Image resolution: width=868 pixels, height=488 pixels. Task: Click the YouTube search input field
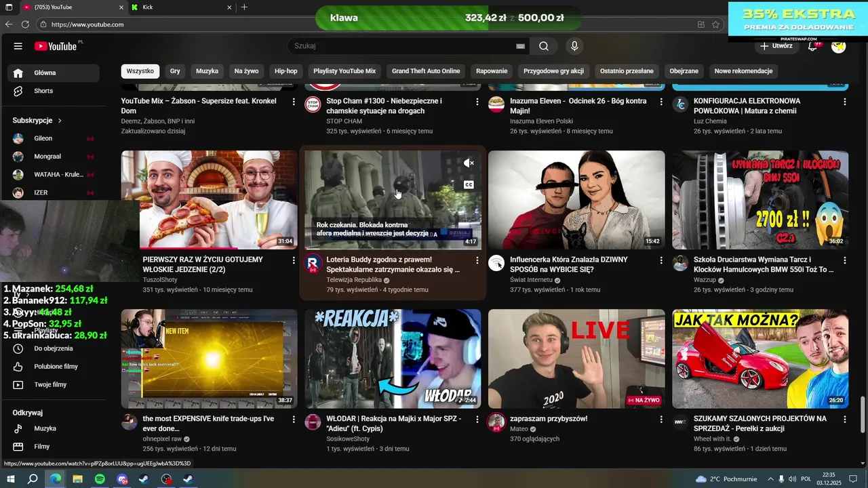(x=400, y=46)
